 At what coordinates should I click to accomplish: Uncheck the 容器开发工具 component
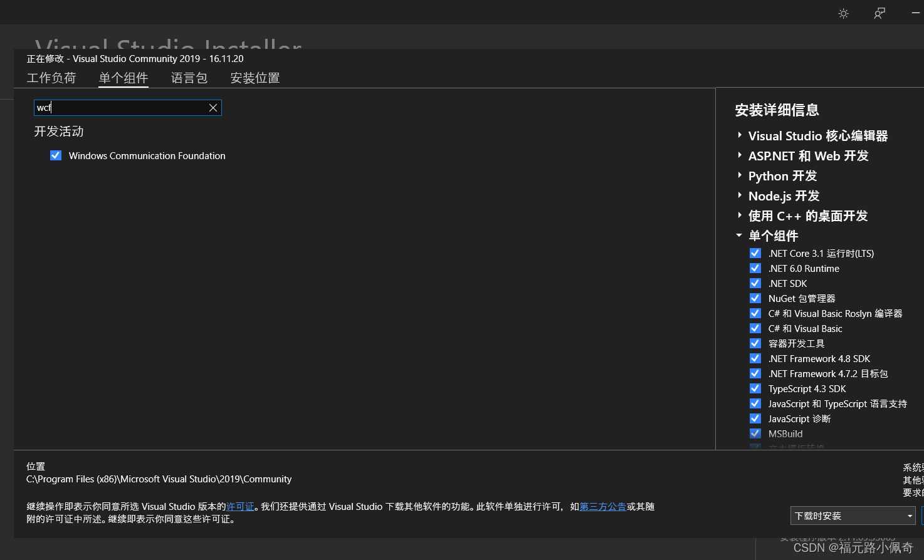(755, 343)
